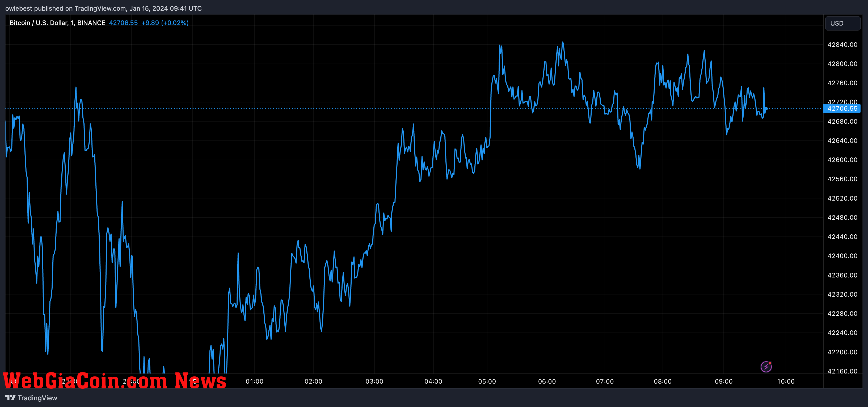
Task: Click the 09:00 time axis label
Action: [x=724, y=381]
